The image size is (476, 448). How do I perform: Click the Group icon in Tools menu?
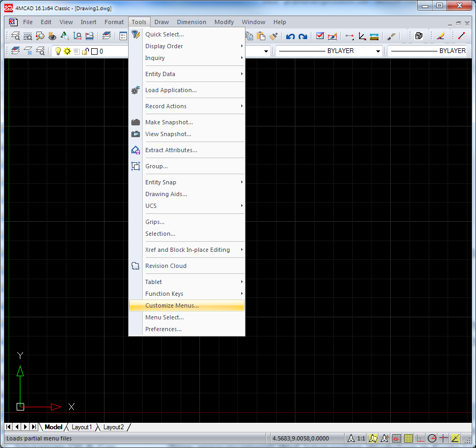[136, 166]
